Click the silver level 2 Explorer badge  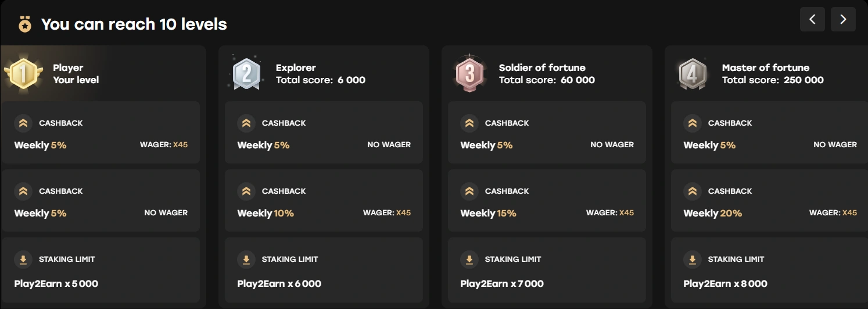[246, 74]
